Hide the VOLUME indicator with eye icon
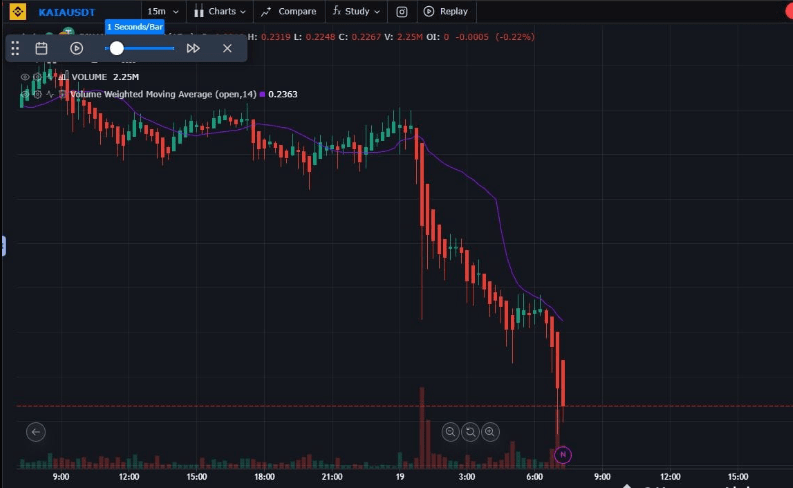Image resolution: width=793 pixels, height=488 pixels. (25, 76)
